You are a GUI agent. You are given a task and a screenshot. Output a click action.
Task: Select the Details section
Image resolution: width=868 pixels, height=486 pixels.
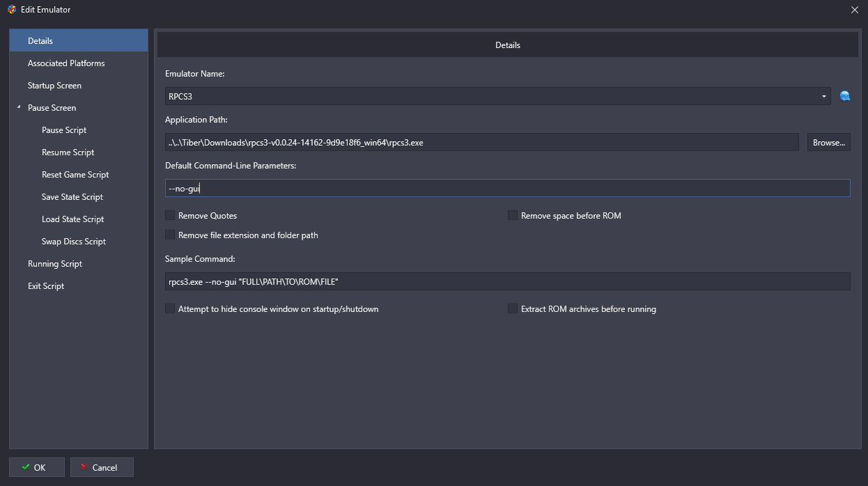[79, 41]
